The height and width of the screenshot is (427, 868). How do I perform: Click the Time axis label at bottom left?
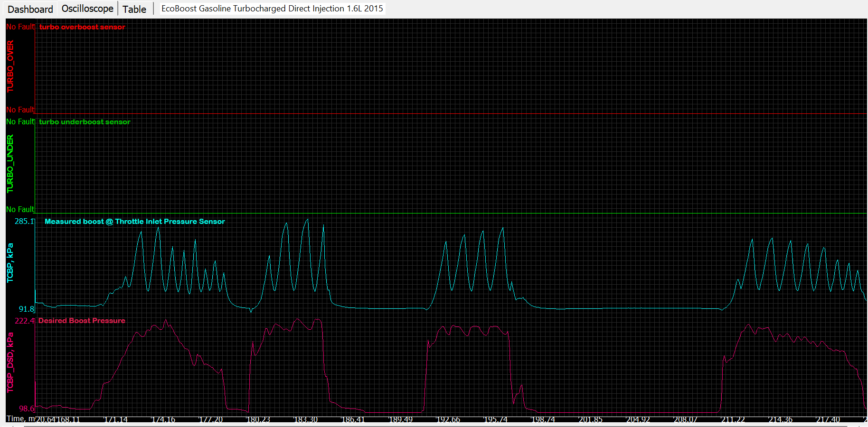[x=20, y=419]
